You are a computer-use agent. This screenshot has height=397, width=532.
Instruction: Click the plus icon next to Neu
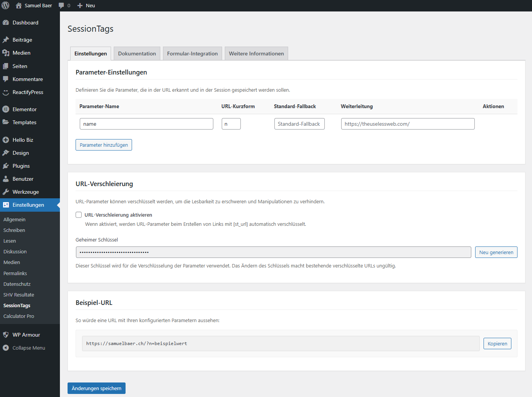tap(80, 5)
